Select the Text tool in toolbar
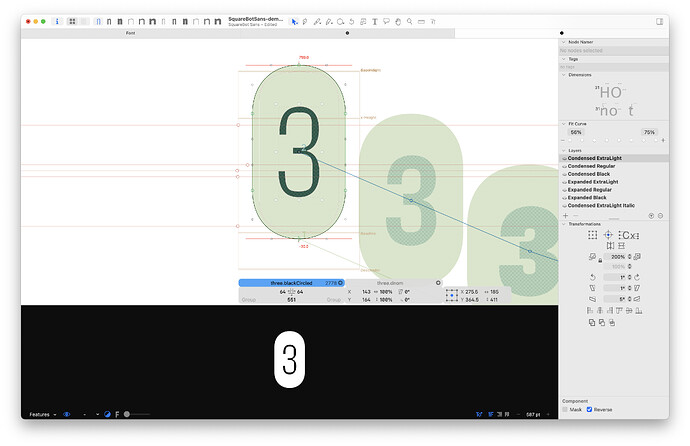This screenshot has width=690, height=446. [374, 20]
